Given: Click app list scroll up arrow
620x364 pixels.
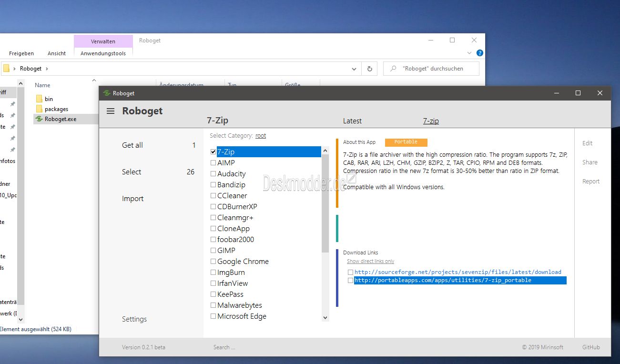Looking at the screenshot, I should (325, 151).
